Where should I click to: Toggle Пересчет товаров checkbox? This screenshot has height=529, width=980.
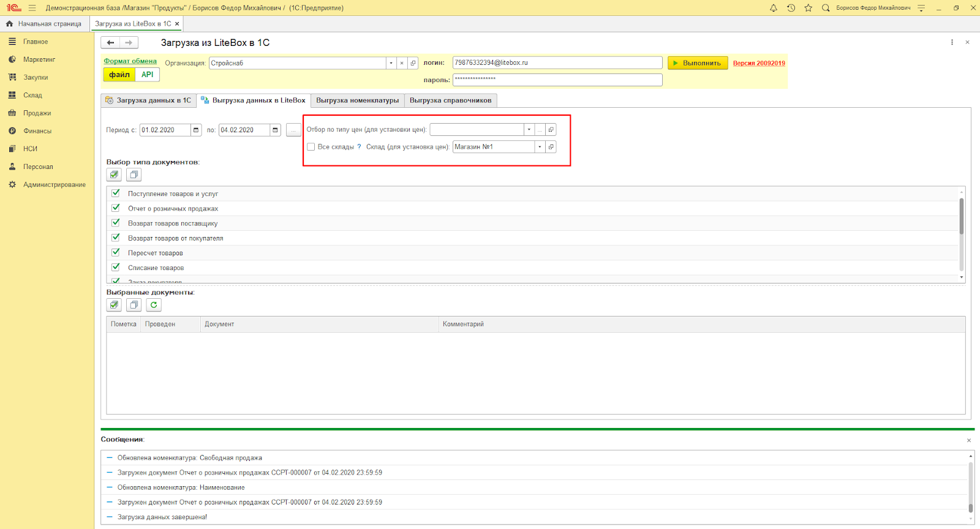pyautogui.click(x=116, y=252)
